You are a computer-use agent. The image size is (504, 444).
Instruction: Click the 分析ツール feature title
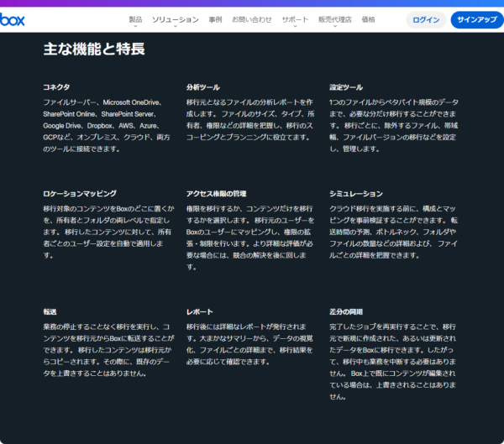(202, 87)
